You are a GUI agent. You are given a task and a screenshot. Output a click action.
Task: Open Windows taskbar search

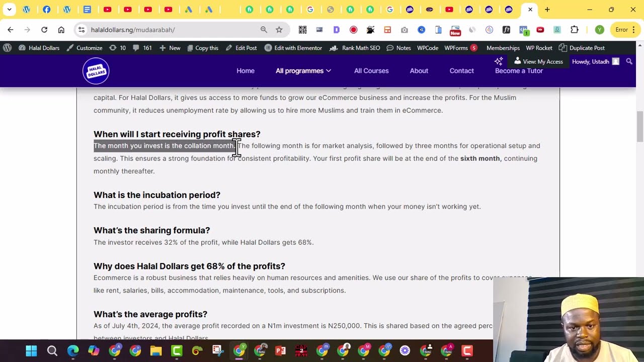52,350
